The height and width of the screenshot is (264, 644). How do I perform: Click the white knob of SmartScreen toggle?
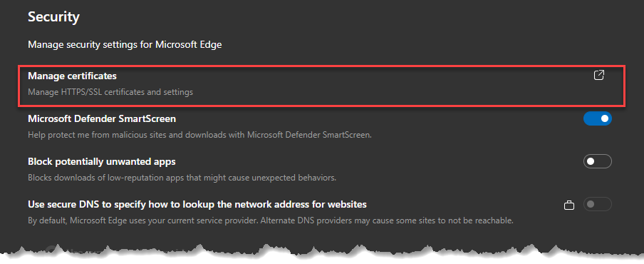[x=605, y=119]
